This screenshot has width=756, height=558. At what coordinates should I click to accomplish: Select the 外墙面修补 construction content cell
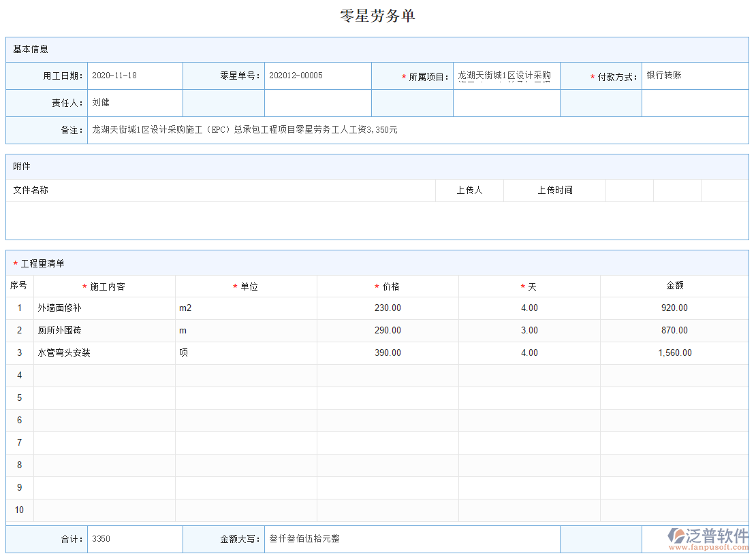tap(104, 308)
